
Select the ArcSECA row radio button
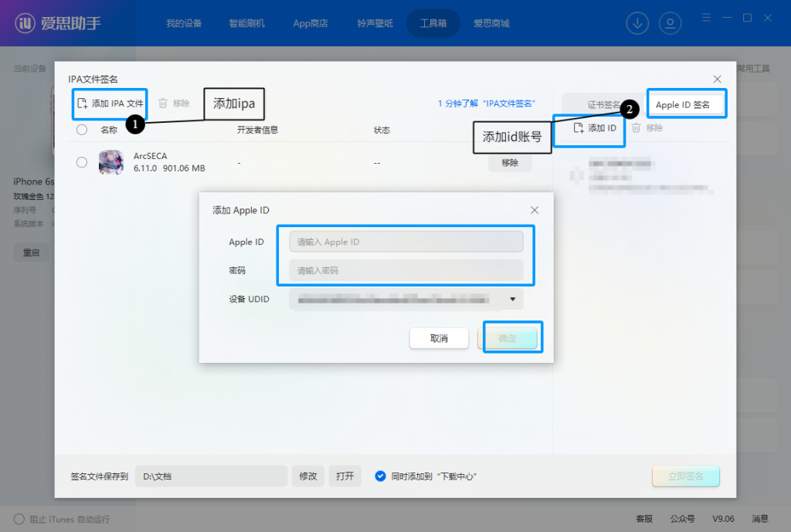click(x=82, y=162)
